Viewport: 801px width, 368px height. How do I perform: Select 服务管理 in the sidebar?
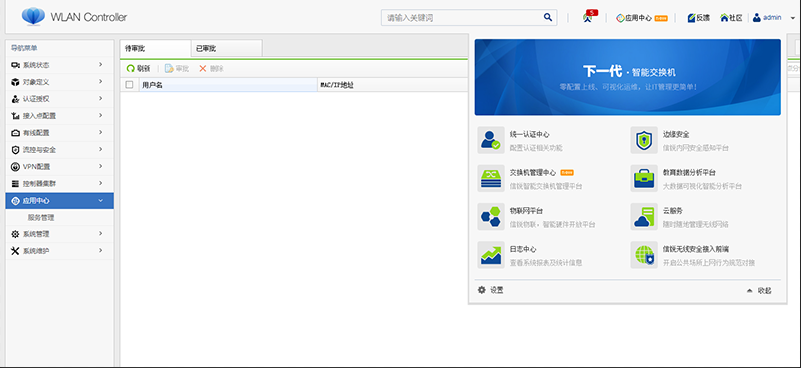[41, 217]
